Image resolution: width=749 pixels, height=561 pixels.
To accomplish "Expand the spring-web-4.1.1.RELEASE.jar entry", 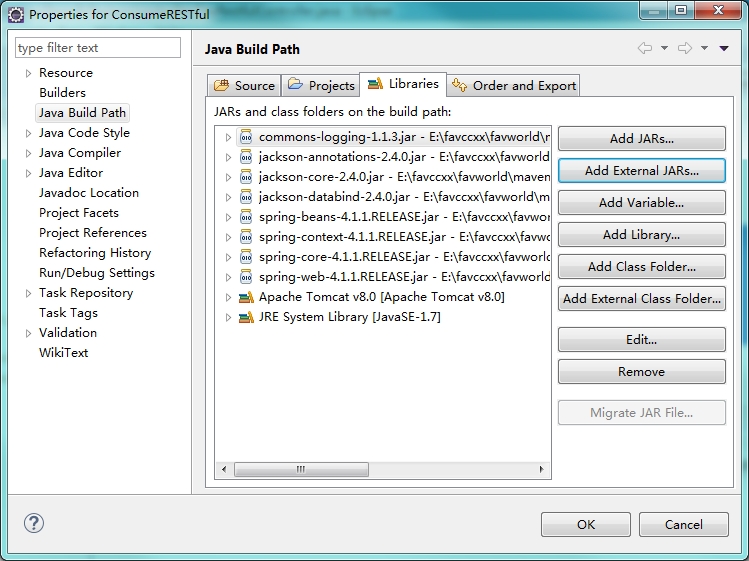I will pyautogui.click(x=228, y=277).
